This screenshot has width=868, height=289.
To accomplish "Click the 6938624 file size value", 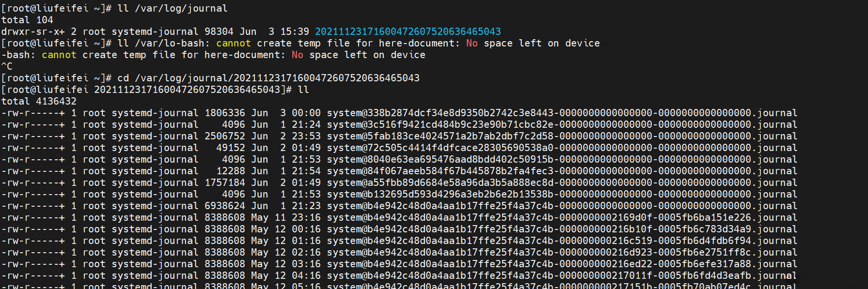I will (225, 206).
